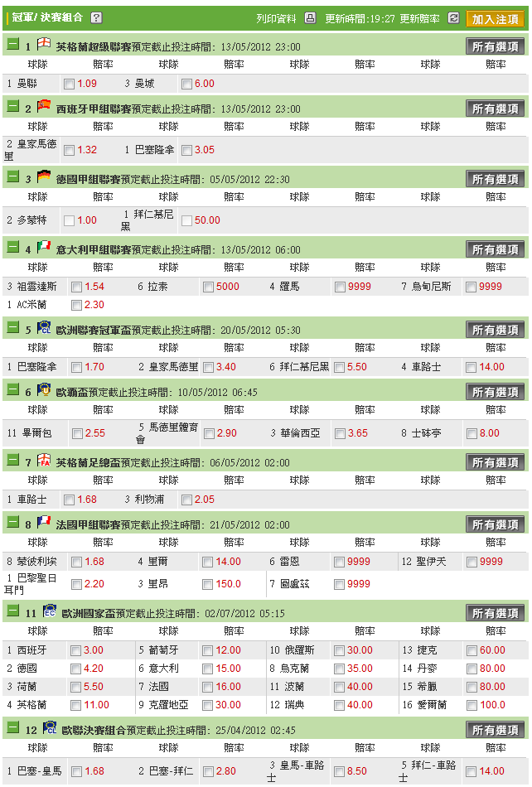This screenshot has height=787, width=532.
Task: Click the 加入注項 add bet button
Action: tap(496, 19)
